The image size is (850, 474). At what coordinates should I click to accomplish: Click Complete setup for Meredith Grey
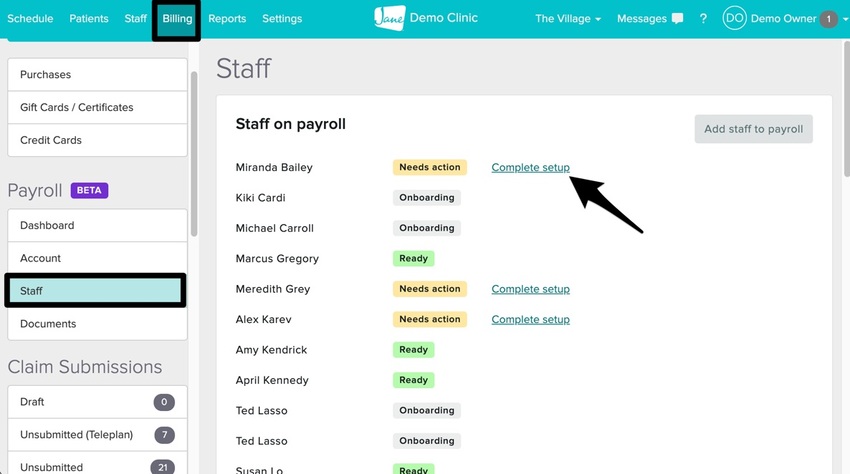[530, 289]
